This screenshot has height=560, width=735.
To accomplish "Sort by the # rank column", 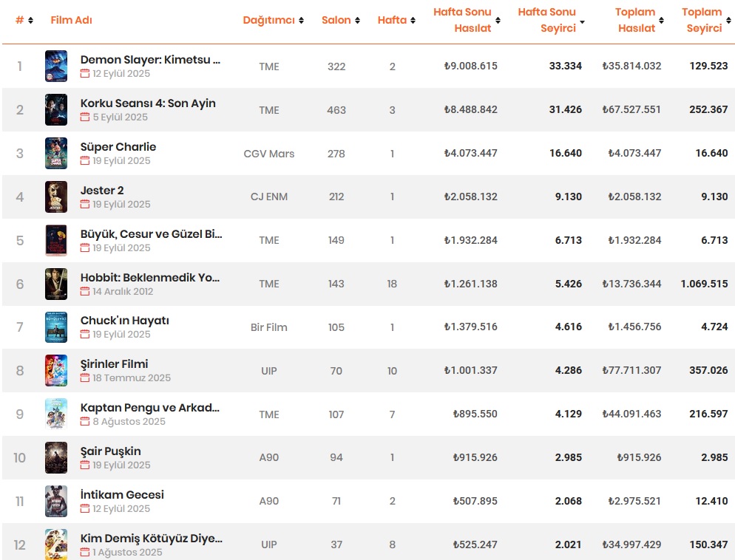I will point(20,20).
